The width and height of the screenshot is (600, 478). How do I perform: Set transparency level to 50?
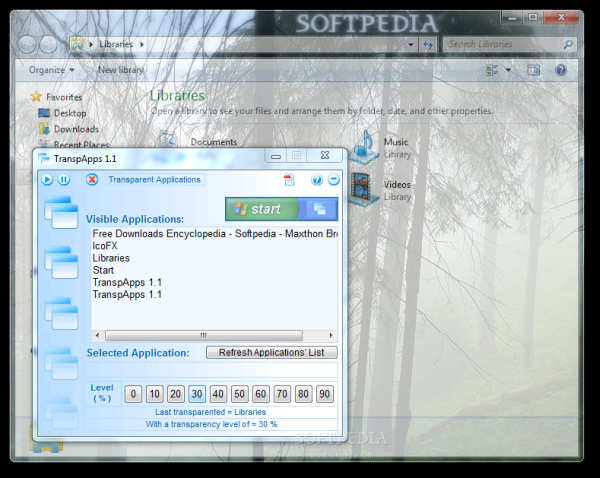pyautogui.click(x=239, y=394)
